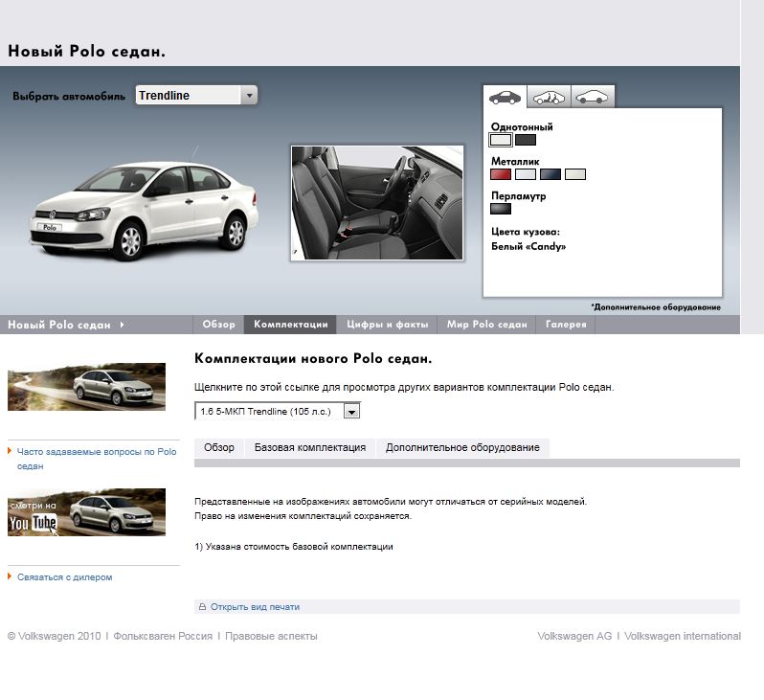Pick the white solid color swatch
Viewport: 764px width, 700px height.
[501, 140]
